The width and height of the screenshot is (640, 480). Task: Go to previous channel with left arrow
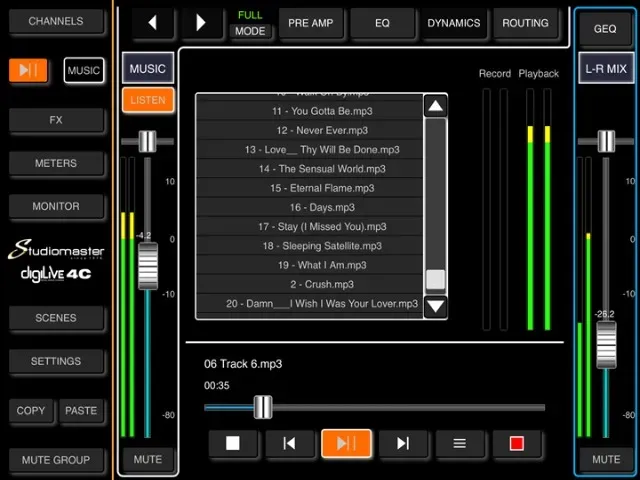(153, 22)
